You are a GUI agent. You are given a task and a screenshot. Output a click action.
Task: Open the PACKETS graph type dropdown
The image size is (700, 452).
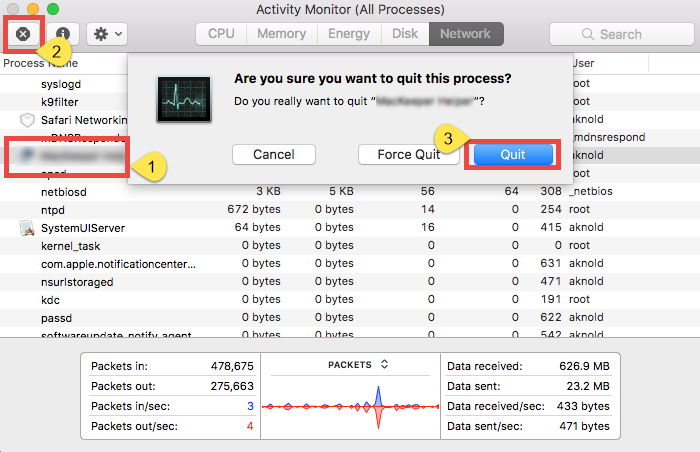click(358, 364)
